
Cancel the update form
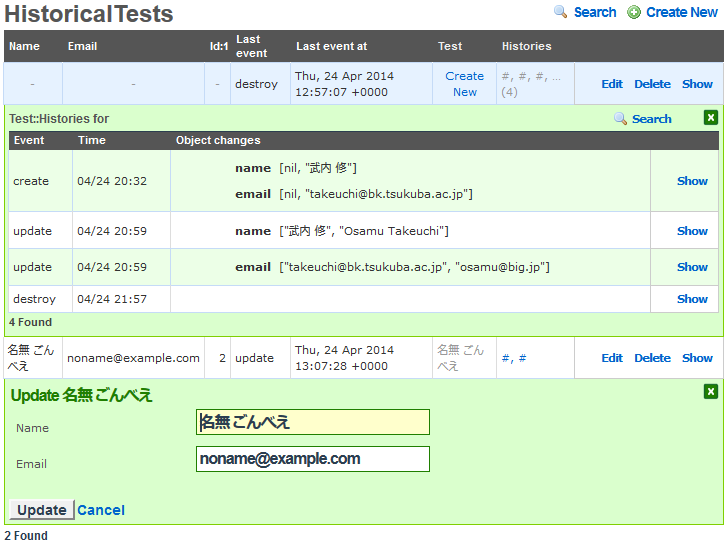tap(101, 510)
